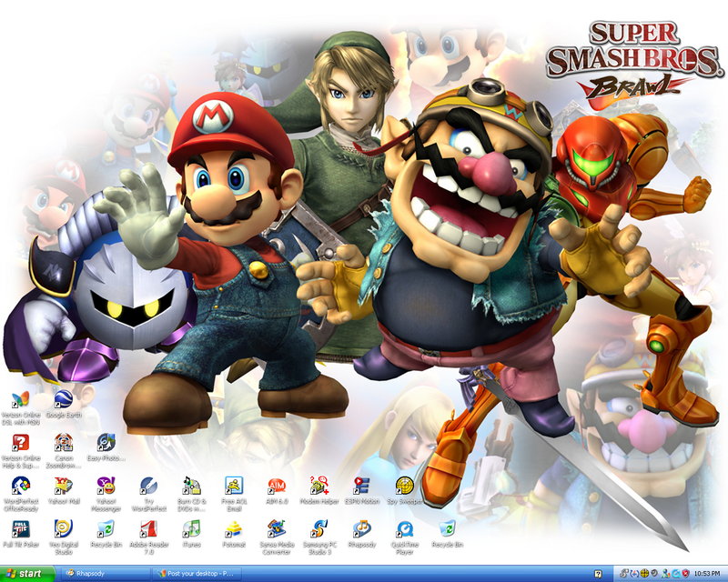The width and height of the screenshot is (728, 582).
Task: Select the QuickTime Player desktop icon
Action: point(405,537)
